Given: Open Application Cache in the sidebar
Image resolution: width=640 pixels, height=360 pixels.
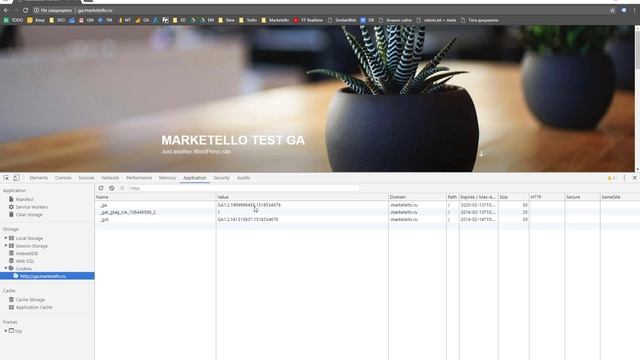Looking at the screenshot, I should (34, 307).
